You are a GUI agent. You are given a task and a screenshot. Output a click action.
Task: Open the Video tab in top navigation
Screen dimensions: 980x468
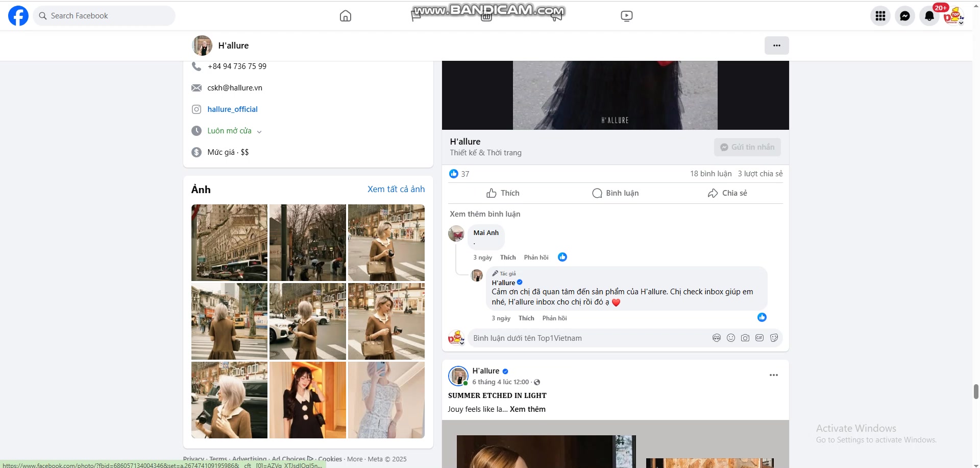click(x=626, y=16)
